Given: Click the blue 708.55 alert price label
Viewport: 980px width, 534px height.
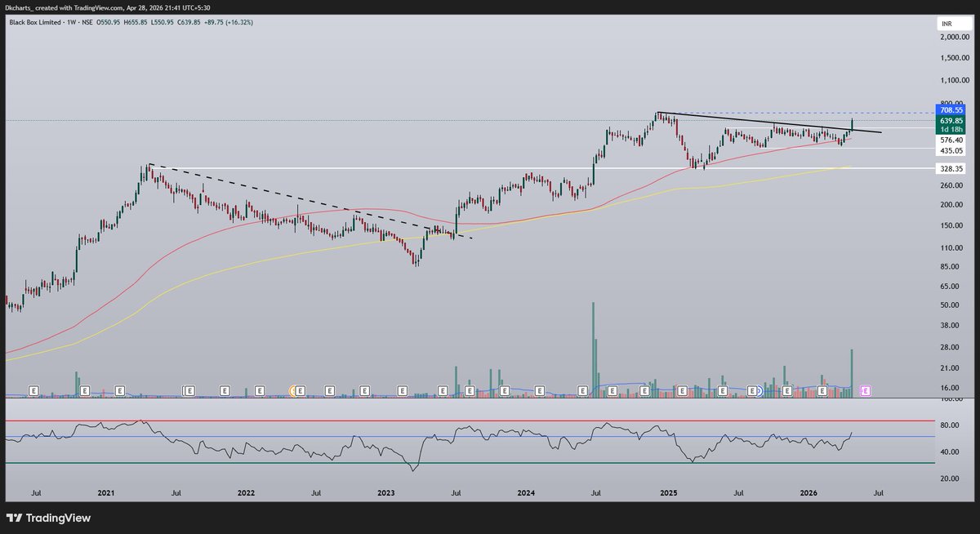Looking at the screenshot, I should [x=951, y=109].
